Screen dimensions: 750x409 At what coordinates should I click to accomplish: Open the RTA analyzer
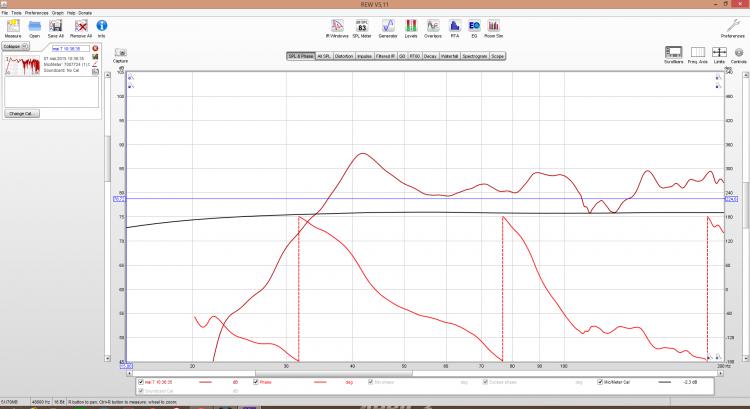[x=453, y=27]
